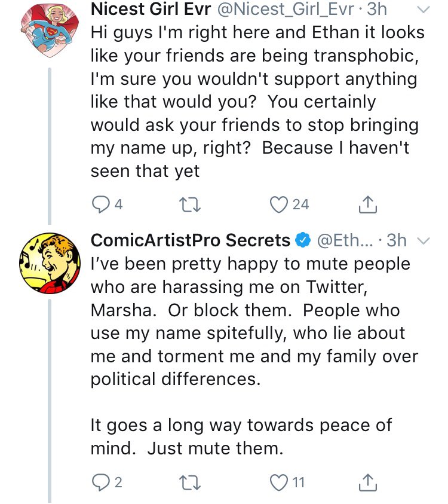Share Nicest Girl Evr's tweet

(369, 205)
